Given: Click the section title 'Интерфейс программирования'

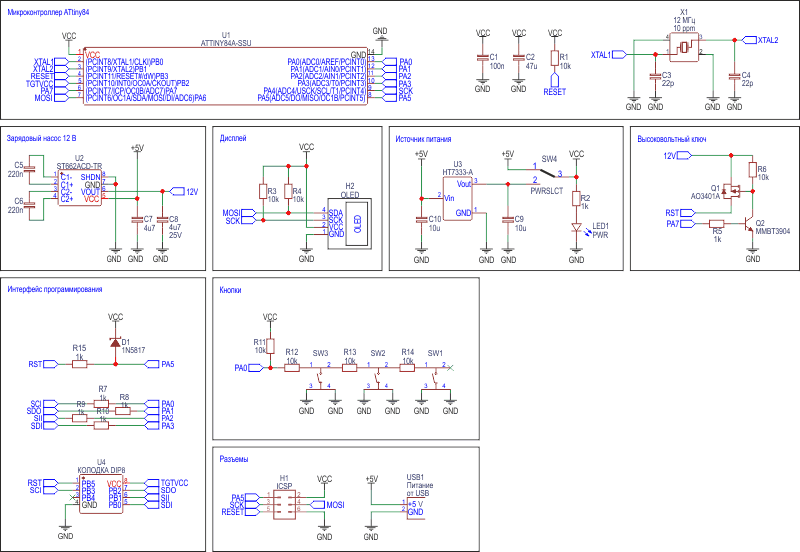Looking at the screenshot, I should coord(55,289).
